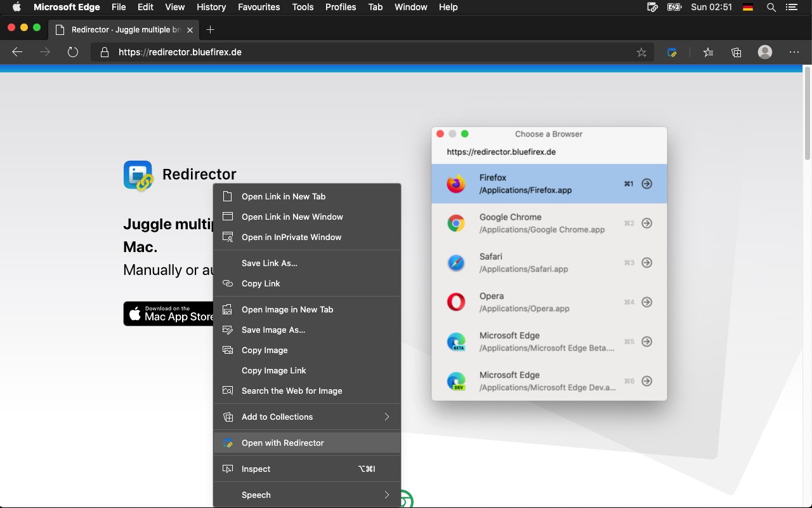Click the arrow beside Microsoft Edge Dev
The width and height of the screenshot is (812, 508).
(x=646, y=381)
